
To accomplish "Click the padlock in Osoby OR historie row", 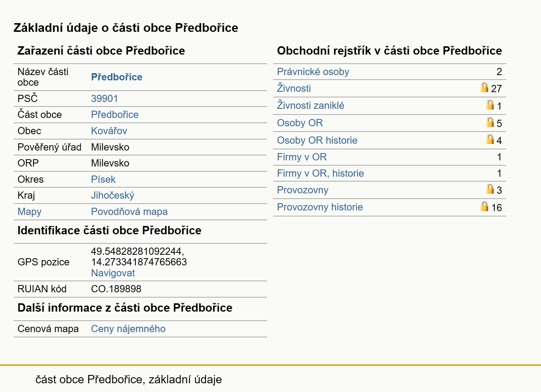I will tap(490, 139).
